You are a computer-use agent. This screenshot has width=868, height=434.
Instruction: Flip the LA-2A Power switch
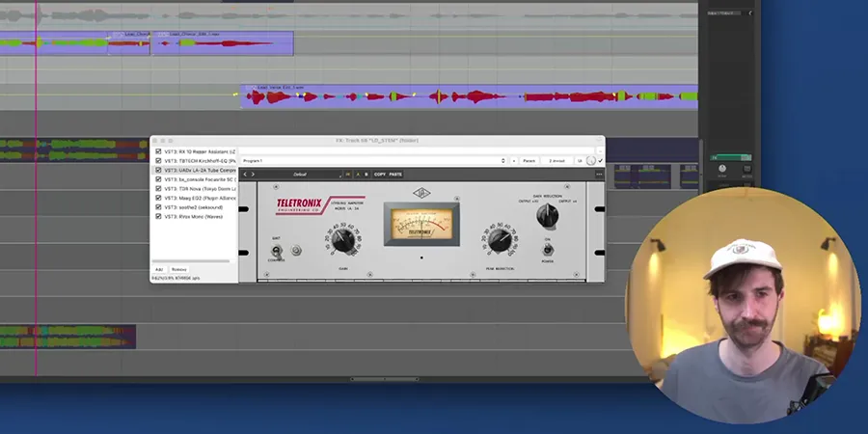point(547,250)
